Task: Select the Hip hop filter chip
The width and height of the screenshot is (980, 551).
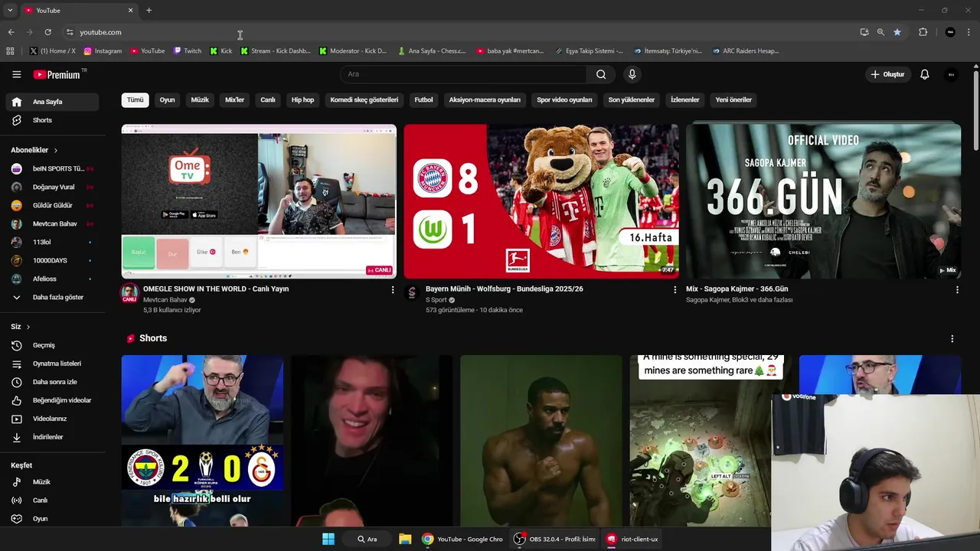Action: tap(302, 99)
